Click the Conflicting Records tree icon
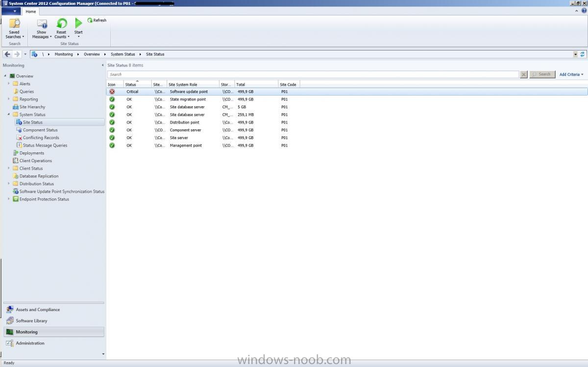Image resolution: width=588 pixels, height=367 pixels. (19, 138)
